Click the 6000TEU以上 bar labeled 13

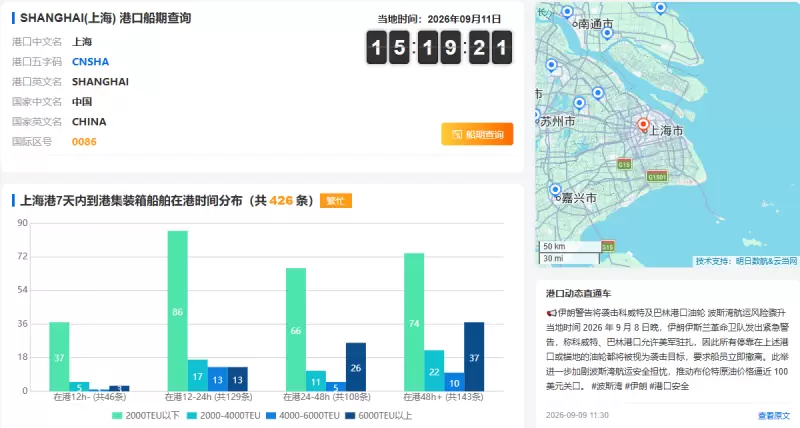(237, 379)
